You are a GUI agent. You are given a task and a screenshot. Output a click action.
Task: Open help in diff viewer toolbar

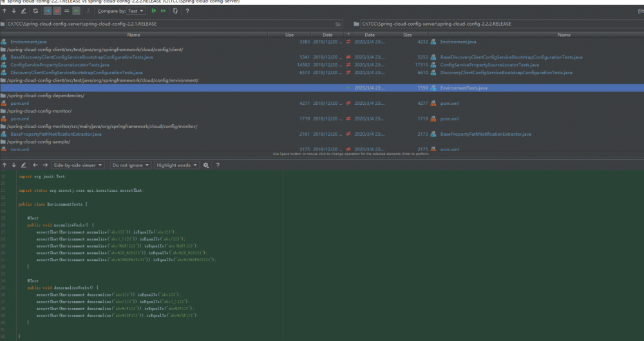(x=218, y=165)
